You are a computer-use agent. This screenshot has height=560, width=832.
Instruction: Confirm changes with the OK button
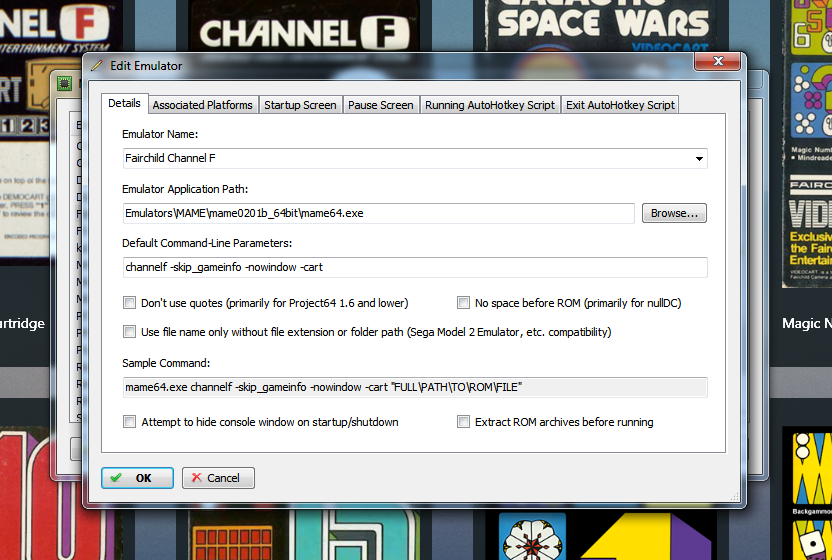point(137,478)
